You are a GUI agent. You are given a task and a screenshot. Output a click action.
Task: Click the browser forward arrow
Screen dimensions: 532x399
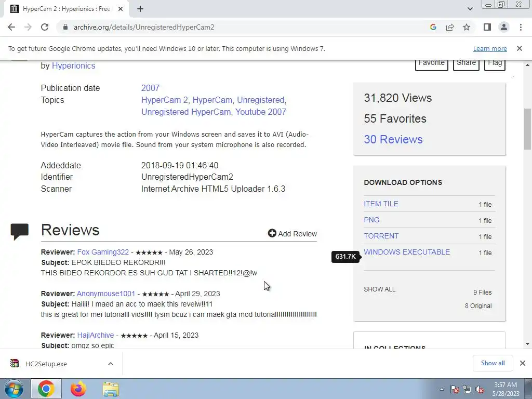pos(28,27)
